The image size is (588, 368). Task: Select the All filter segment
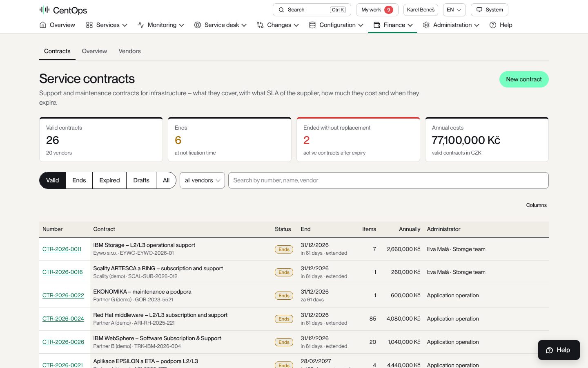[x=166, y=180]
